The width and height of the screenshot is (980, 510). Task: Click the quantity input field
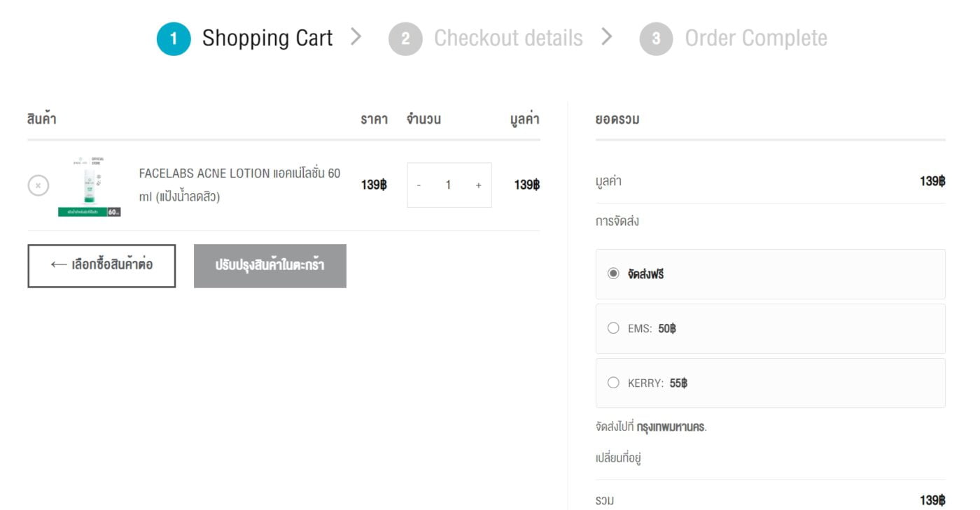[x=448, y=185]
